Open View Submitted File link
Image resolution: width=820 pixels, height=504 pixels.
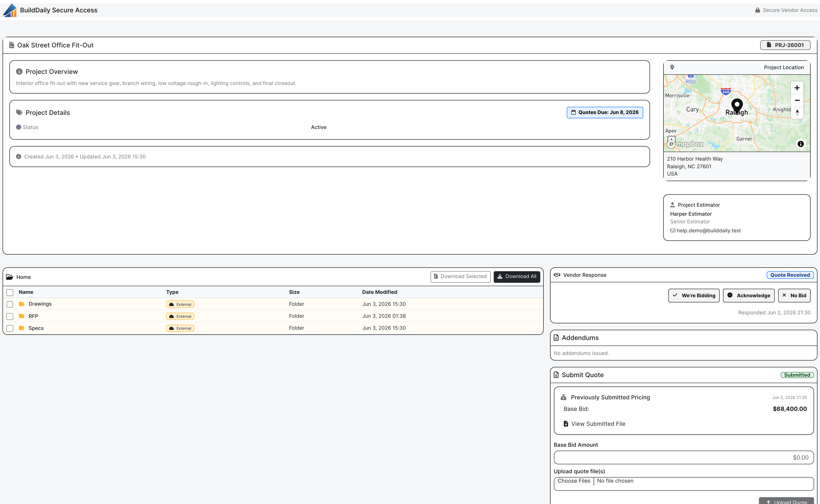(594, 424)
